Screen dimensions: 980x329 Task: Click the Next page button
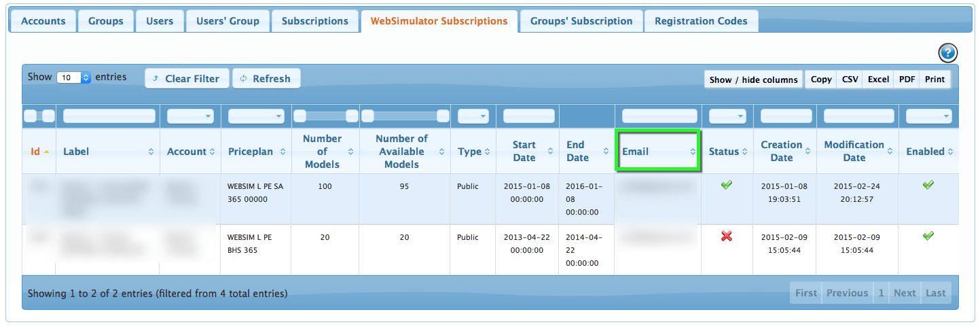(x=905, y=293)
